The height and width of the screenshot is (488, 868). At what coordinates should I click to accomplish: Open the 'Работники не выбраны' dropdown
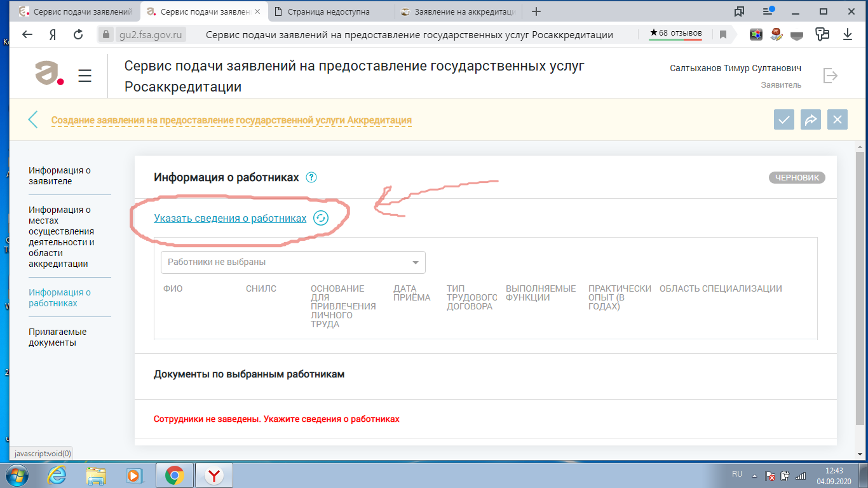293,262
